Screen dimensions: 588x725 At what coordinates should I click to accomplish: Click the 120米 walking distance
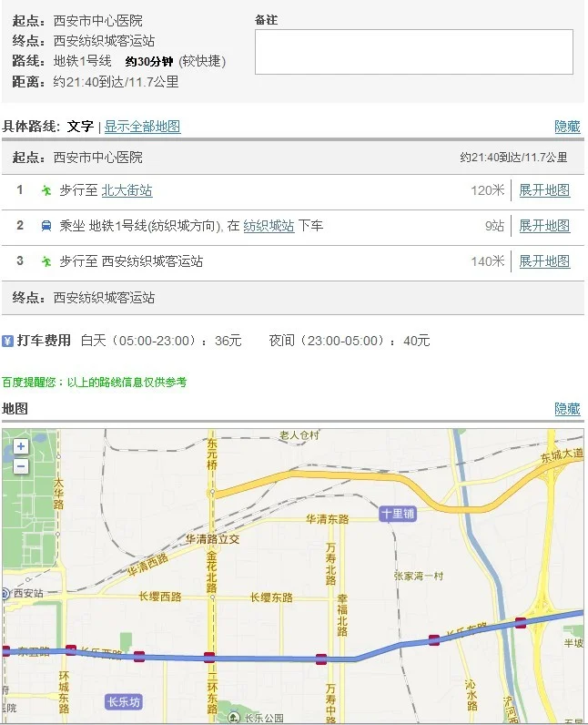pos(488,190)
